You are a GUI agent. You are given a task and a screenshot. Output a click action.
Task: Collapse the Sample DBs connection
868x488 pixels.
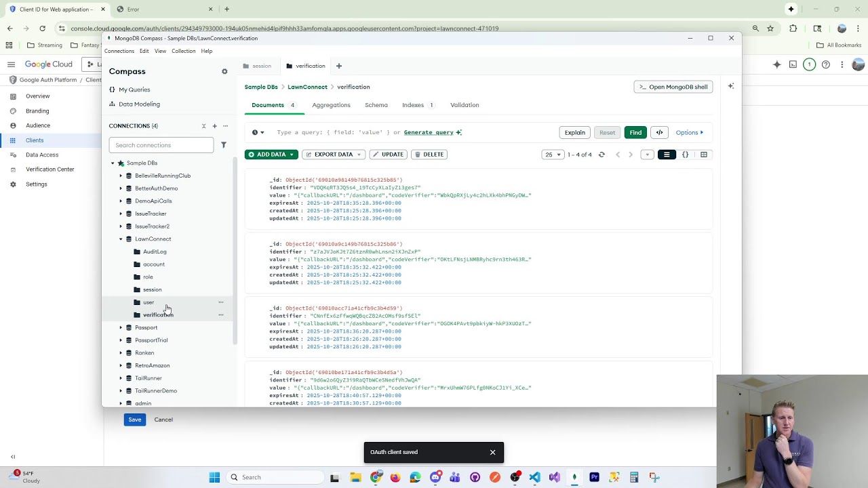pos(113,163)
